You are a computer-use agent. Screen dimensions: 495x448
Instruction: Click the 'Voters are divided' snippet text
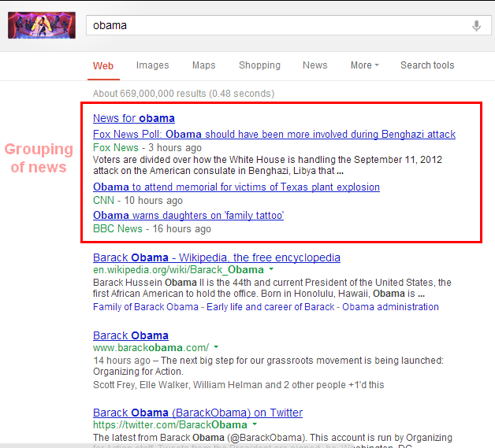(x=267, y=165)
